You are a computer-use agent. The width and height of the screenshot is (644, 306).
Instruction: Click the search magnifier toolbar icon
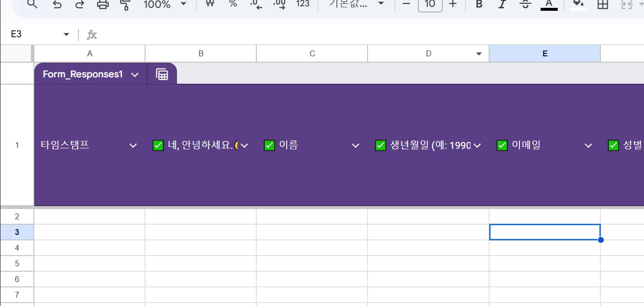[x=32, y=4]
